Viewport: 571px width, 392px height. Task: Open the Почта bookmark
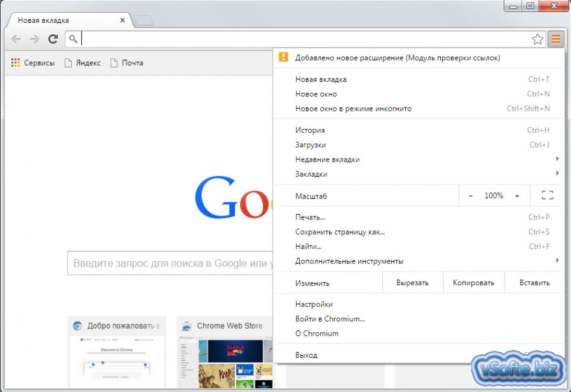(127, 63)
